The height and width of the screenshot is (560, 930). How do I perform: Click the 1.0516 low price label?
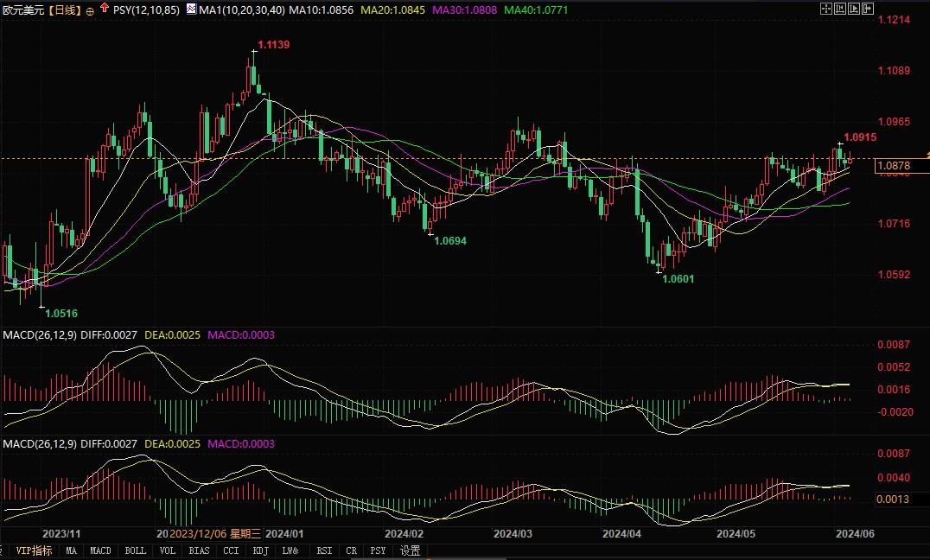point(61,313)
